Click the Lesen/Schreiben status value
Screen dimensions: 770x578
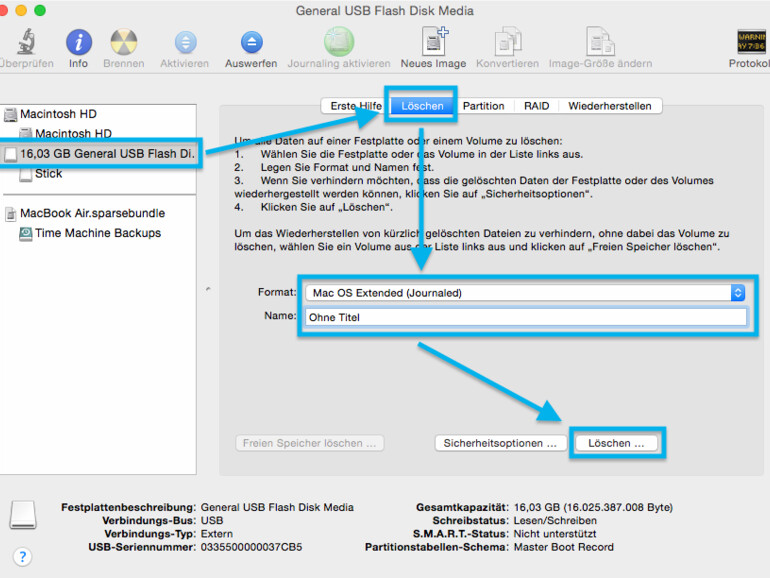coord(555,521)
